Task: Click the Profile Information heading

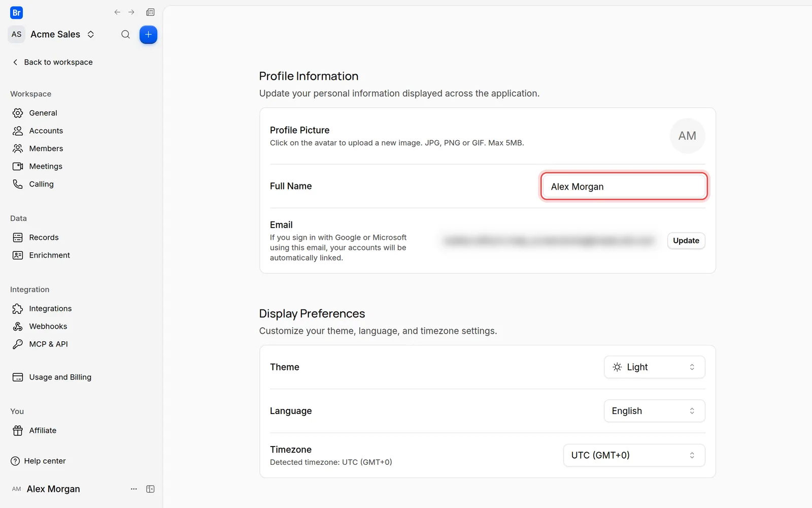Action: 309,76
